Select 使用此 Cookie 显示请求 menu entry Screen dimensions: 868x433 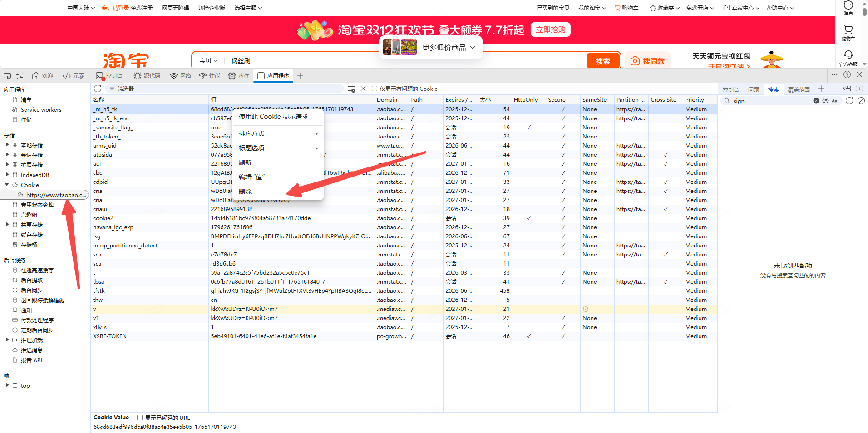tap(278, 117)
